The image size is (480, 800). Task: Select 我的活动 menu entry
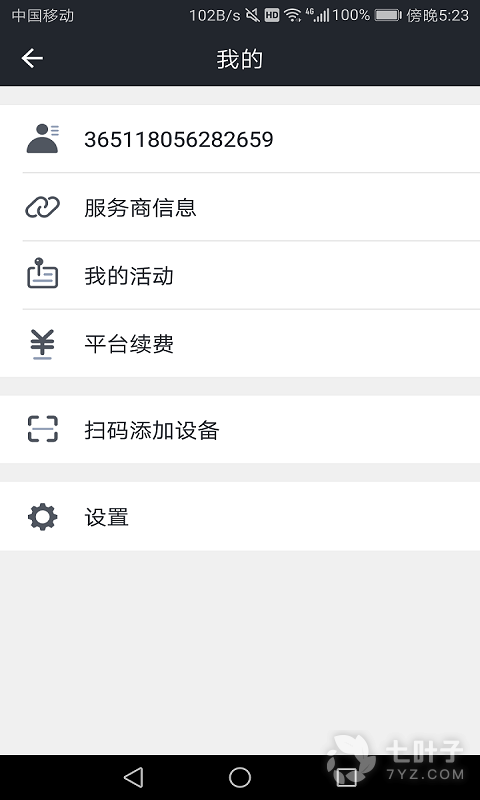click(x=240, y=275)
